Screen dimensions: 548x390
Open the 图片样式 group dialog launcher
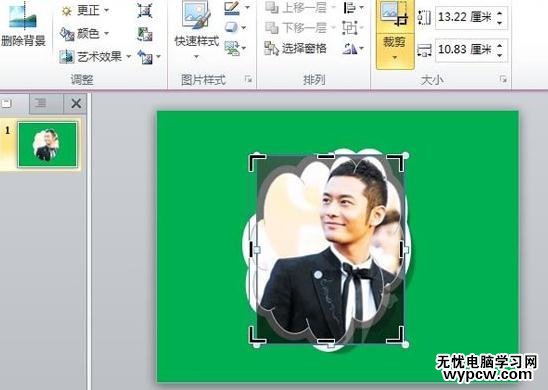pos(248,80)
